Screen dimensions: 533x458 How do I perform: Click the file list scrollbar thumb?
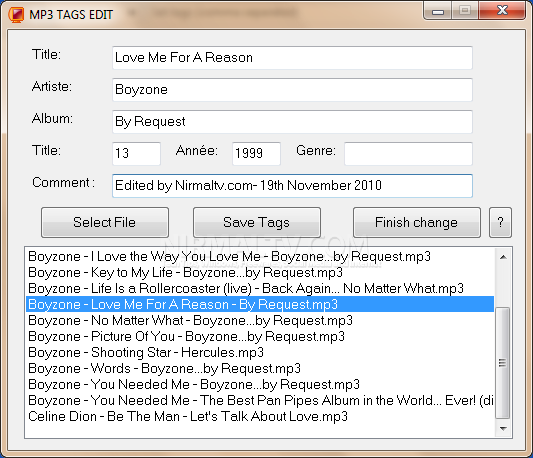tap(503, 363)
